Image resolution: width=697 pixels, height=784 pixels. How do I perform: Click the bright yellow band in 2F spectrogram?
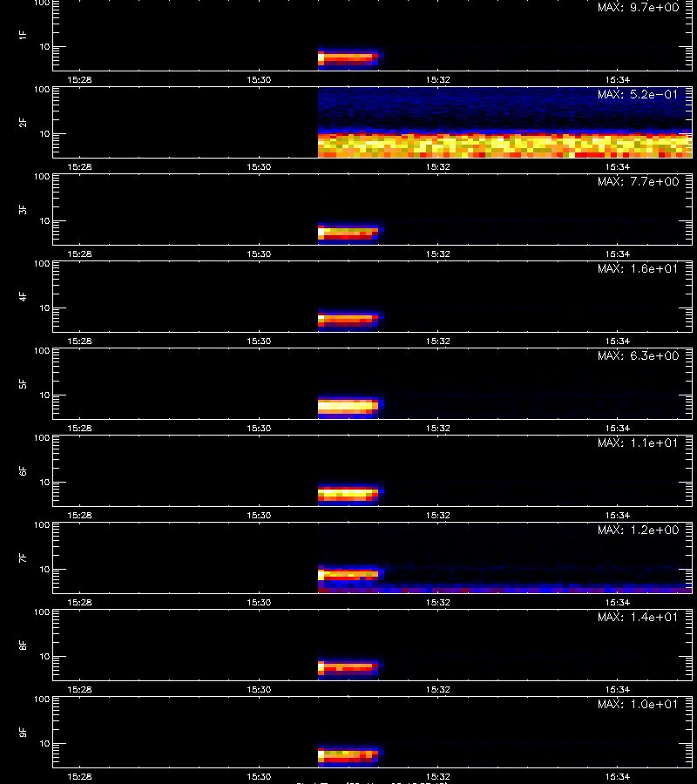(x=505, y=145)
